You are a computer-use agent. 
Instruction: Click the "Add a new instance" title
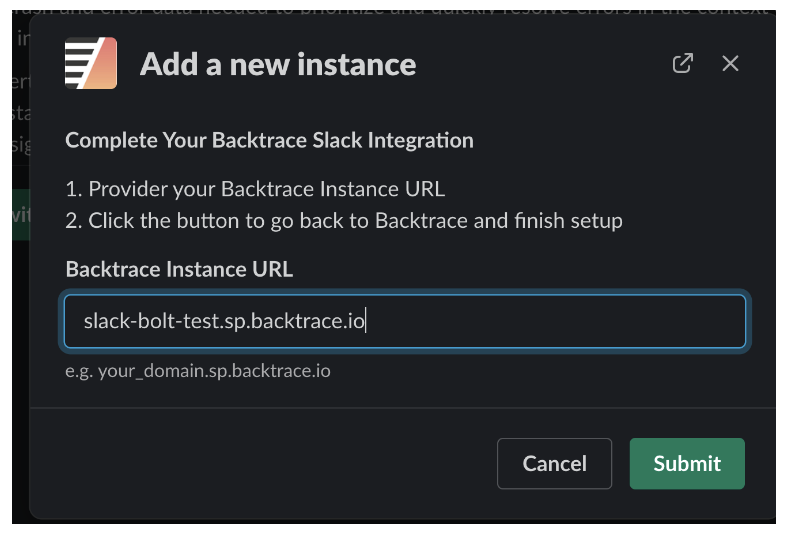pyautogui.click(x=278, y=65)
